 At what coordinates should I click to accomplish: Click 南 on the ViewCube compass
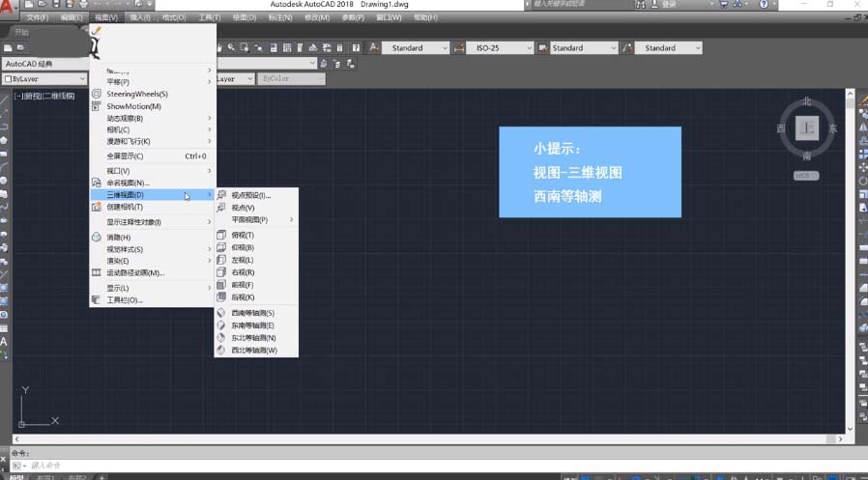click(x=807, y=155)
